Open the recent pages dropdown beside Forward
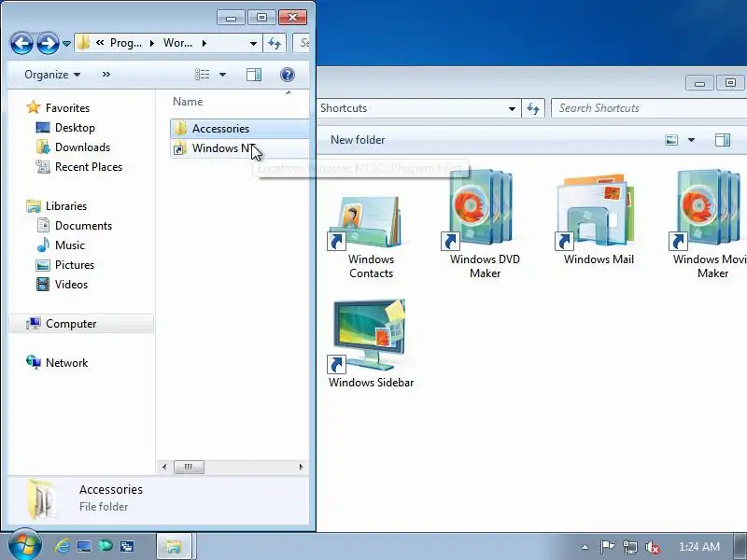Screen dimensions: 747x560 pos(66,44)
